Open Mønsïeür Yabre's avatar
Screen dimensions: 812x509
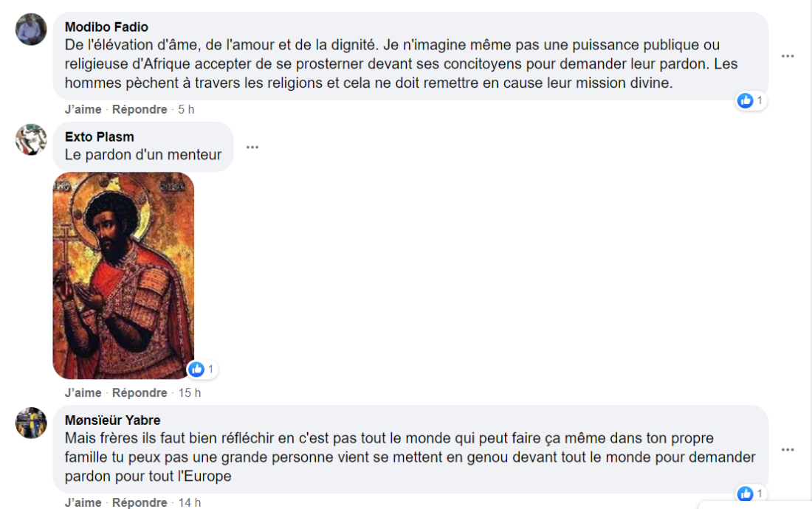[x=31, y=423]
